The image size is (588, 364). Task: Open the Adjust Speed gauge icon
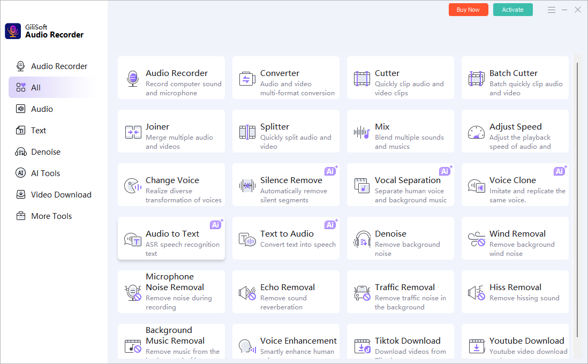click(476, 132)
